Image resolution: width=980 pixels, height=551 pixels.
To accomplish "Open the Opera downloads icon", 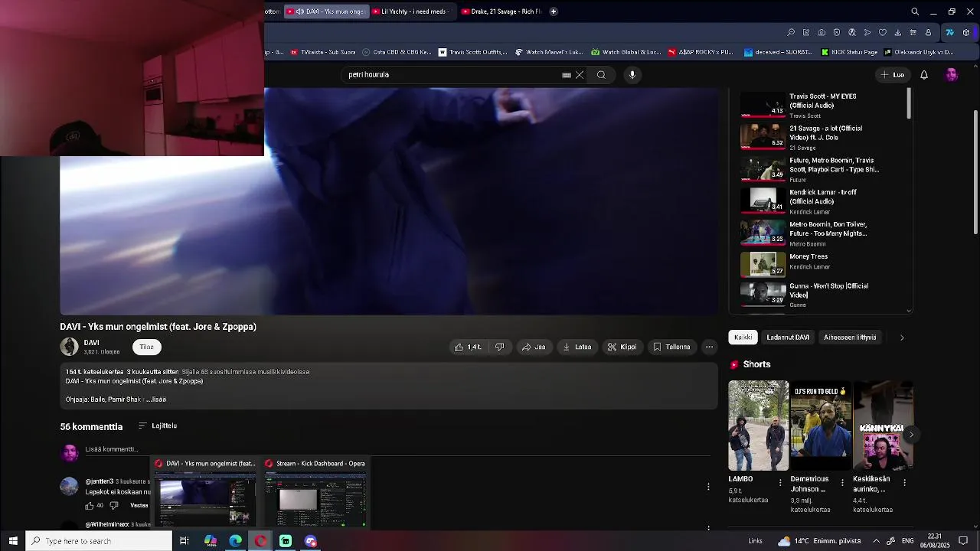I will [x=898, y=32].
